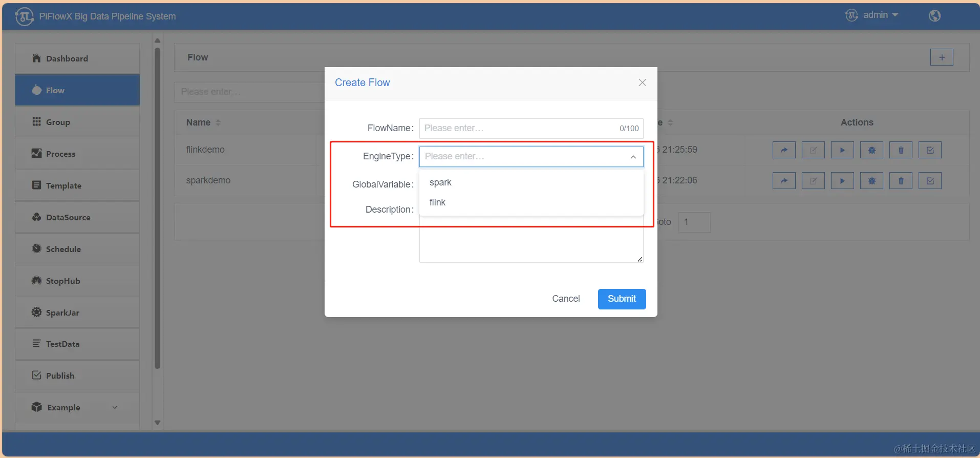Click the flinkdemo flow name

tap(205, 150)
